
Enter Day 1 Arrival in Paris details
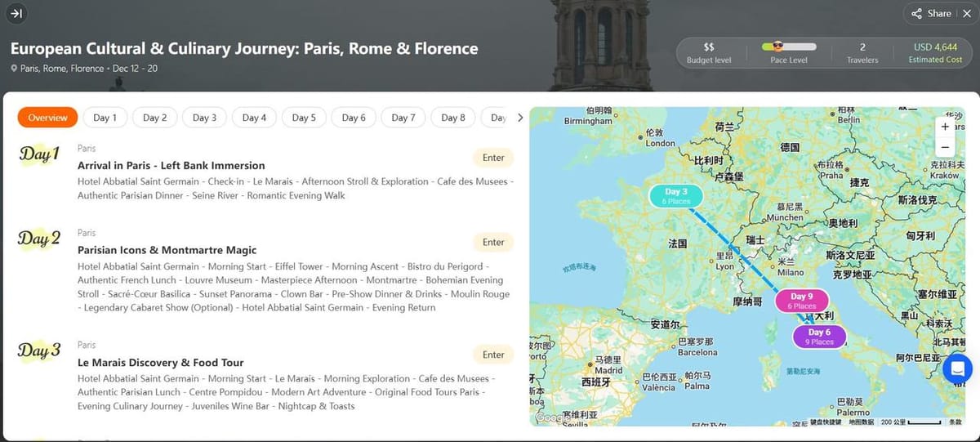click(493, 158)
